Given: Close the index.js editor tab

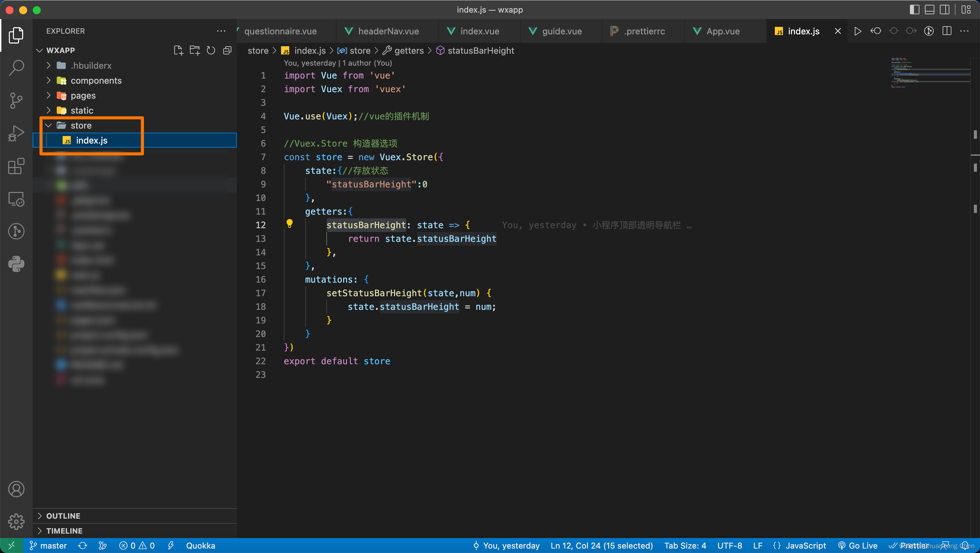Looking at the screenshot, I should [838, 31].
